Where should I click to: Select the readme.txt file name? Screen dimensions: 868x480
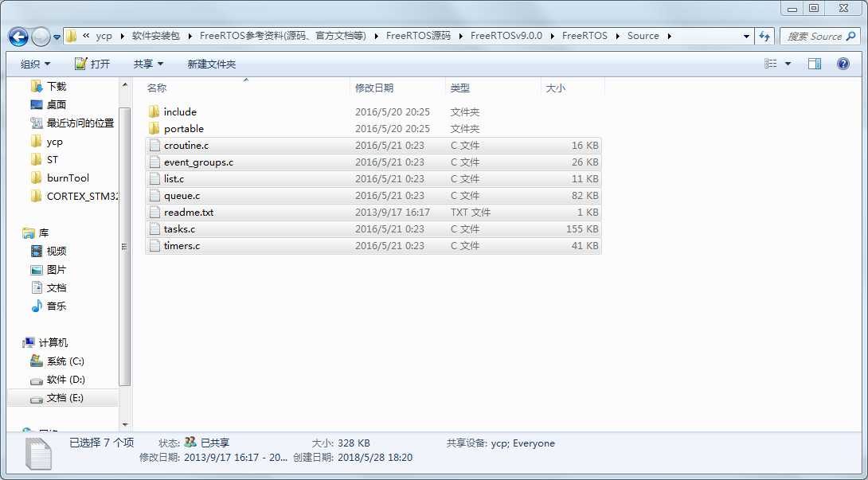point(189,212)
